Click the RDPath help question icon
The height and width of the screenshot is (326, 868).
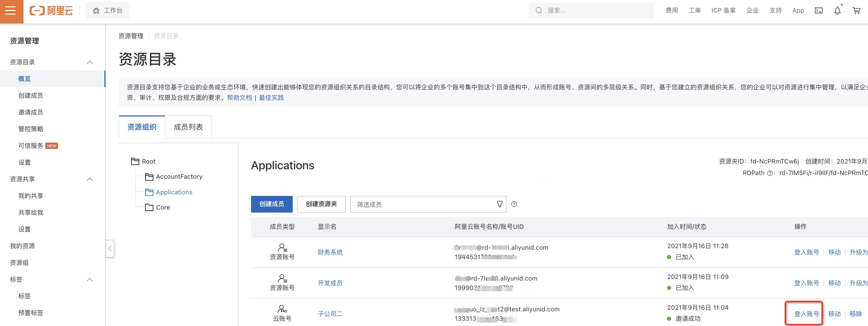click(x=770, y=173)
